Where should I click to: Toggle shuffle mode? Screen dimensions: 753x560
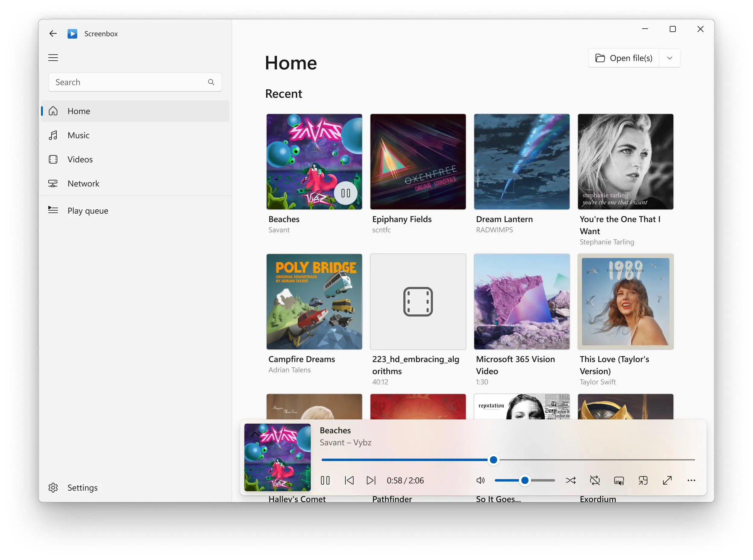click(x=571, y=480)
